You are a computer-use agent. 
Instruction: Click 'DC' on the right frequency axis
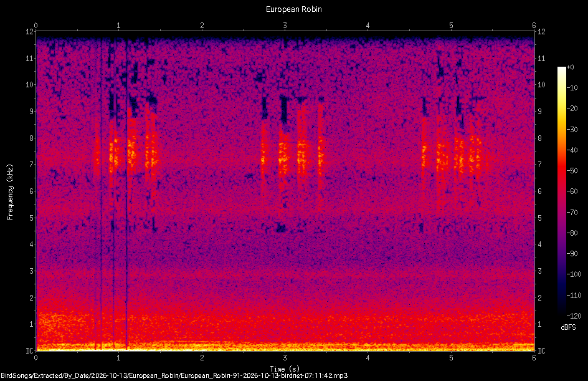(541, 351)
